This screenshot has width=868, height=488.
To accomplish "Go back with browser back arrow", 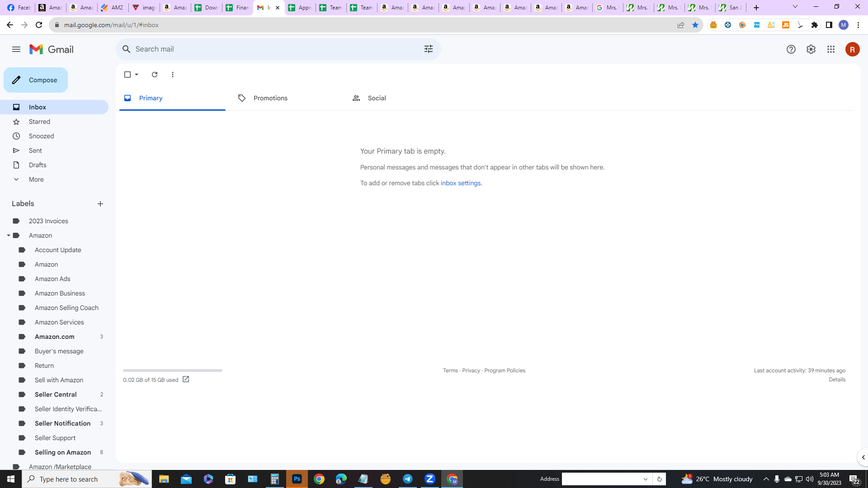I will point(9,25).
